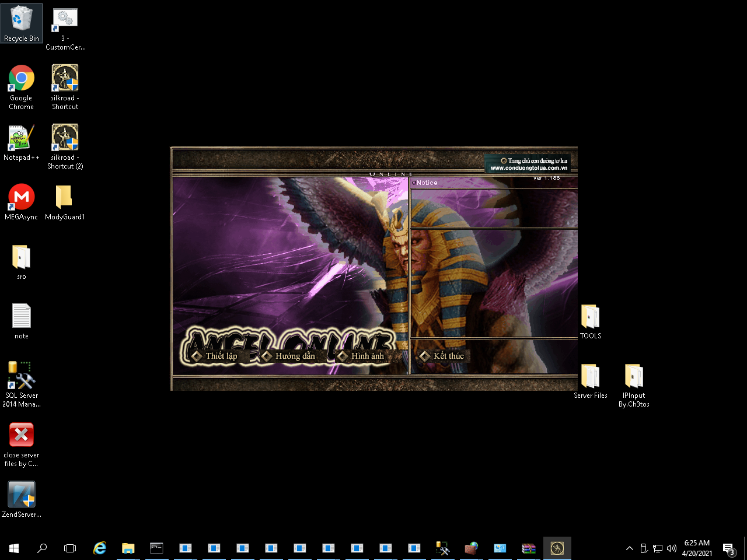Open the network tray icon
This screenshot has height=560, width=747.
(658, 548)
